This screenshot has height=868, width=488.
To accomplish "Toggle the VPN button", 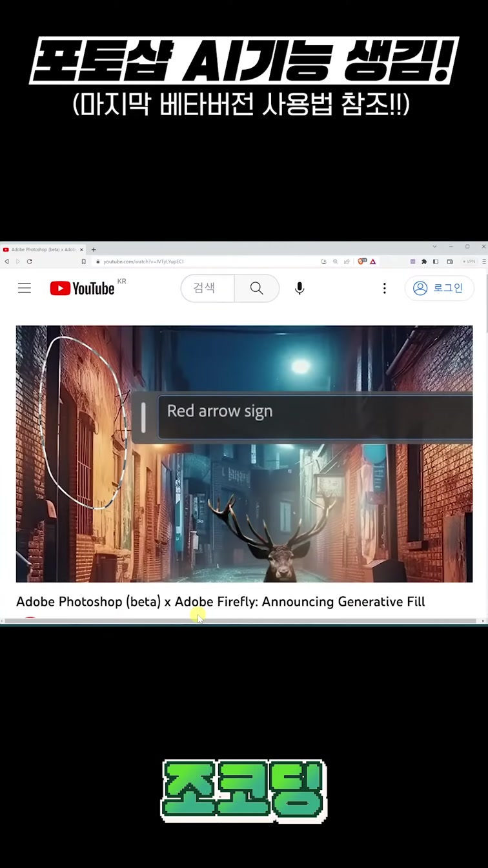I will [469, 262].
